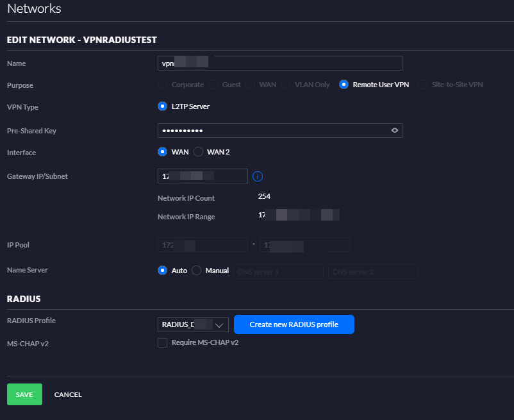The height and width of the screenshot is (420, 514).
Task: Select the Remote User VPN purpose
Action: [x=344, y=85]
